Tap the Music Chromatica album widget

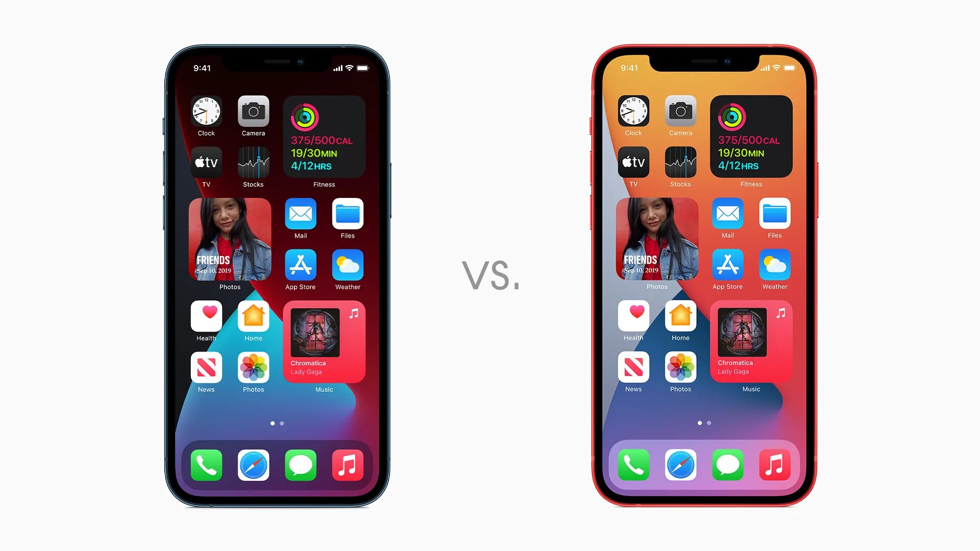[x=325, y=342]
